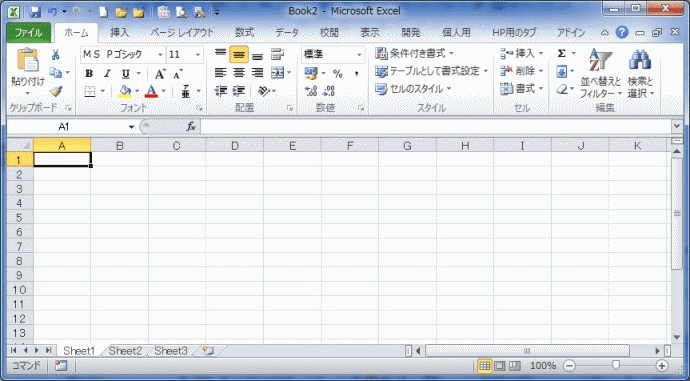The image size is (690, 381).
Task: Switch to ページ レイアウト ribbon tab
Action: click(x=182, y=33)
